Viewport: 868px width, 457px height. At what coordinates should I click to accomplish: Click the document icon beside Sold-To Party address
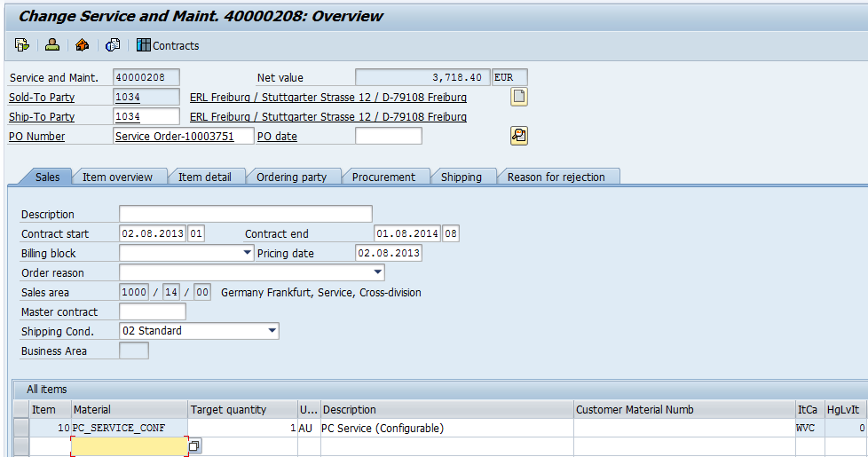pyautogui.click(x=519, y=97)
